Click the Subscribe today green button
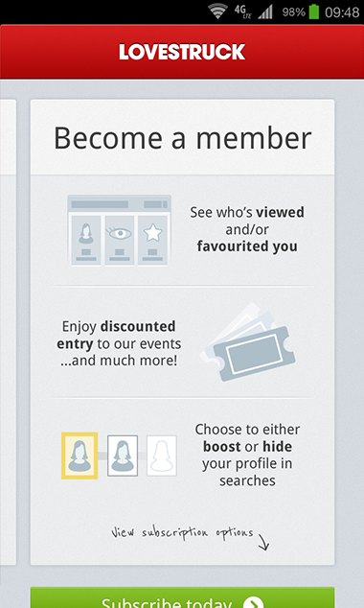The height and width of the screenshot is (608, 364). pyautogui.click(x=182, y=597)
